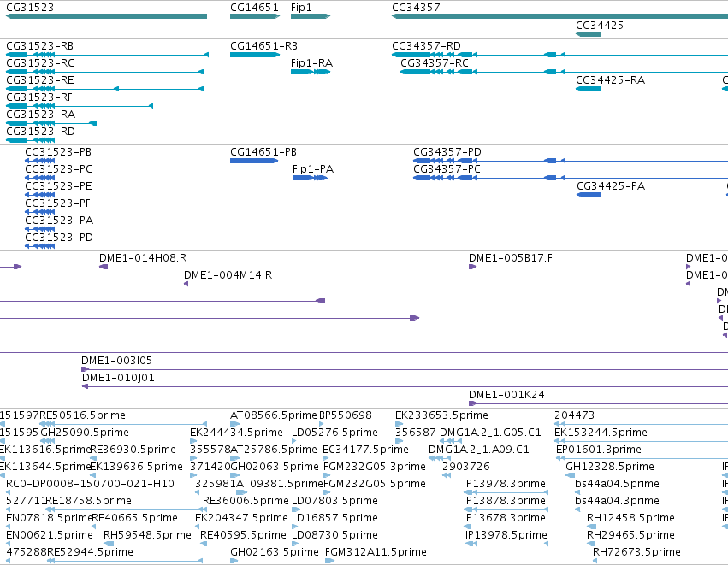Select EST EK233653.5prime

click(x=399, y=424)
